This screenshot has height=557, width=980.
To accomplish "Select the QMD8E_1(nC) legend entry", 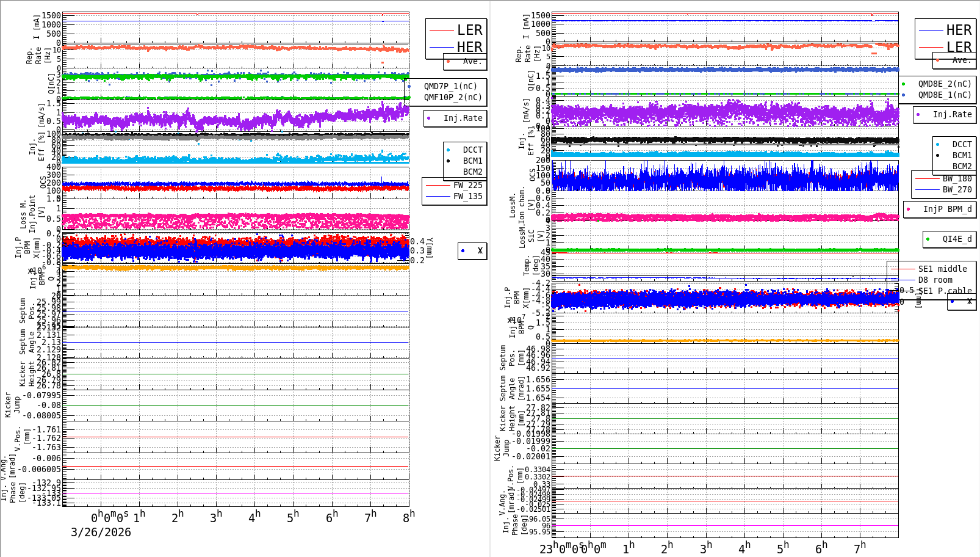I will pos(945,95).
